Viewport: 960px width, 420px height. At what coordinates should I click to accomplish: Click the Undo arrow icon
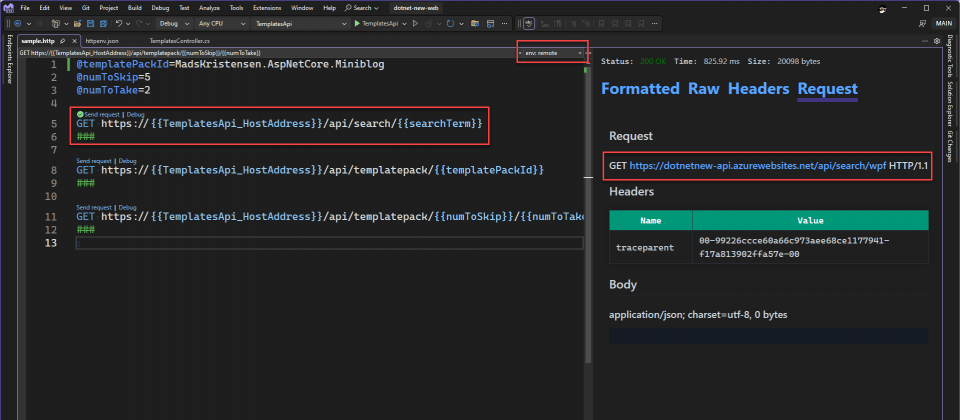click(119, 23)
